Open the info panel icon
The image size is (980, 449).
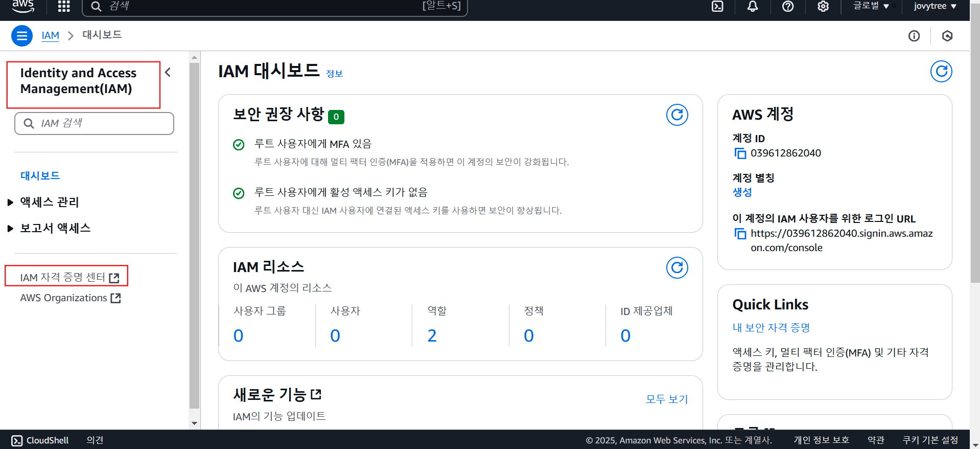tap(914, 36)
